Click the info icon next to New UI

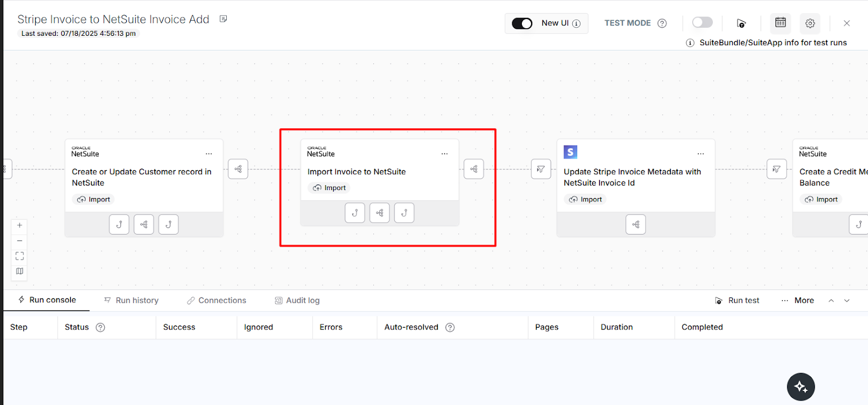pos(576,23)
